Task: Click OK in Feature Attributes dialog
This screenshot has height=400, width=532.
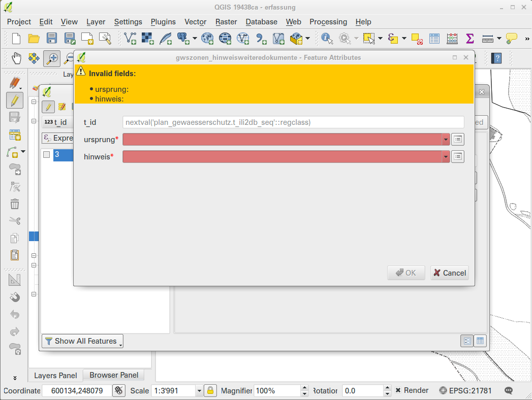Action: click(x=406, y=273)
